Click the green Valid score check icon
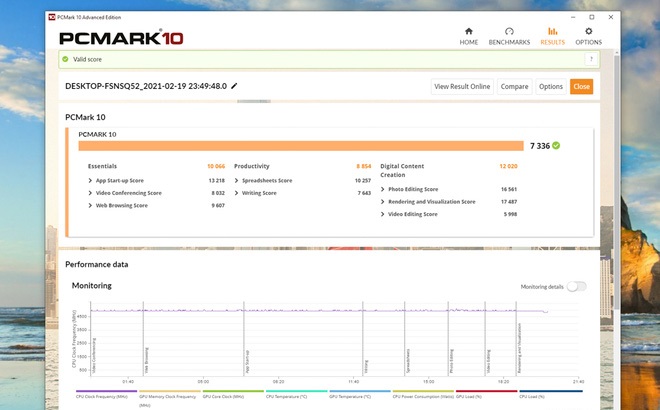 pos(65,59)
